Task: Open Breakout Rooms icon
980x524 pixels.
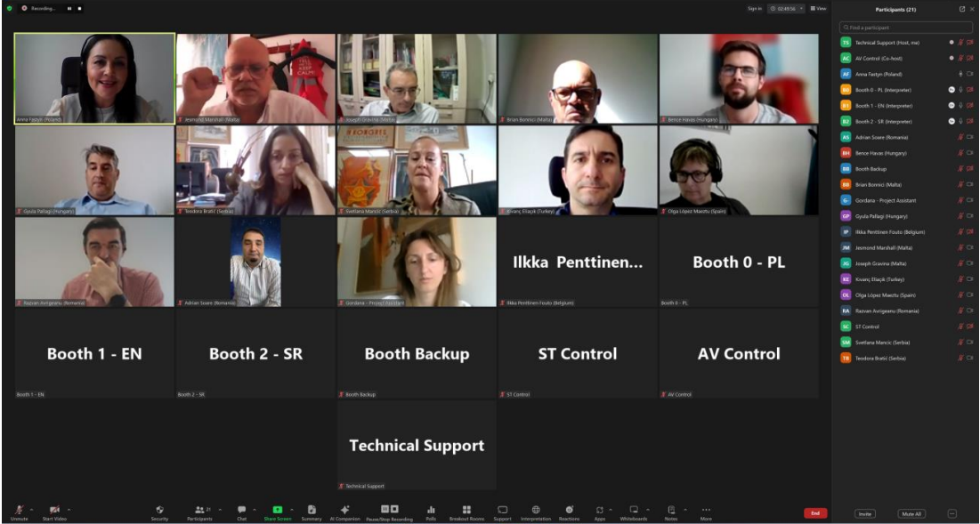Action: pyautogui.click(x=467, y=510)
